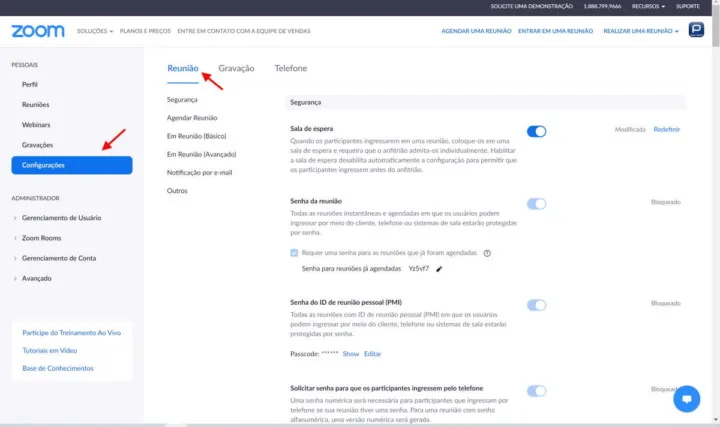Screen dimensions: 720x427
Task: Edit scheduled meeting password with pencil icon
Action: [439, 269]
